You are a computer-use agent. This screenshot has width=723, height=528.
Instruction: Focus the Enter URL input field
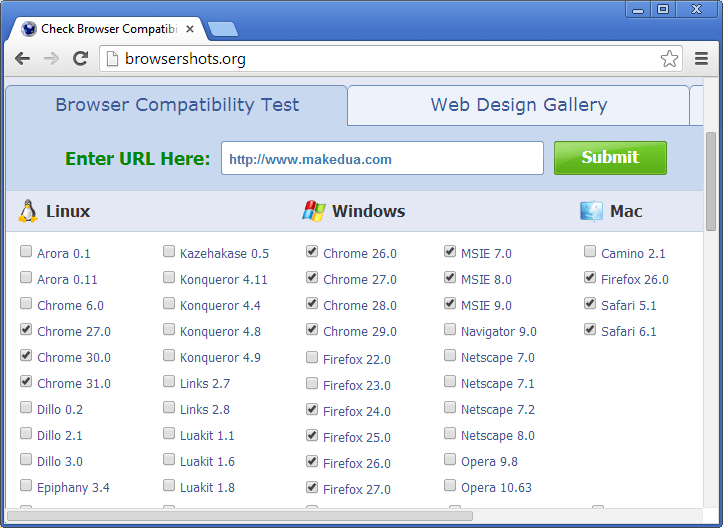pyautogui.click(x=382, y=158)
